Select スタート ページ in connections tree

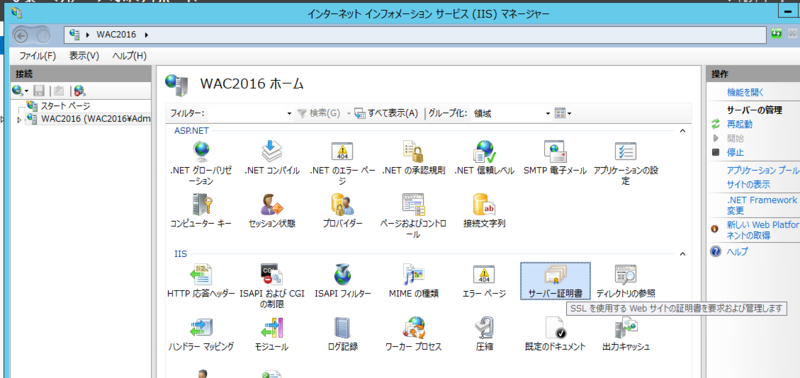point(58,106)
